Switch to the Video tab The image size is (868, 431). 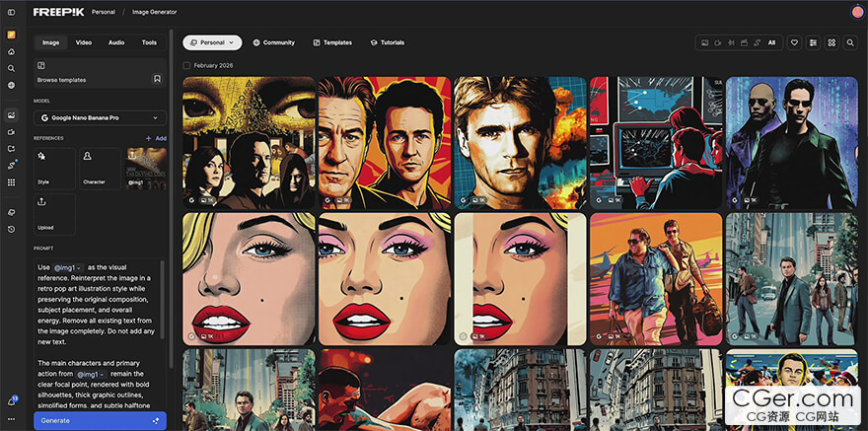[x=84, y=42]
